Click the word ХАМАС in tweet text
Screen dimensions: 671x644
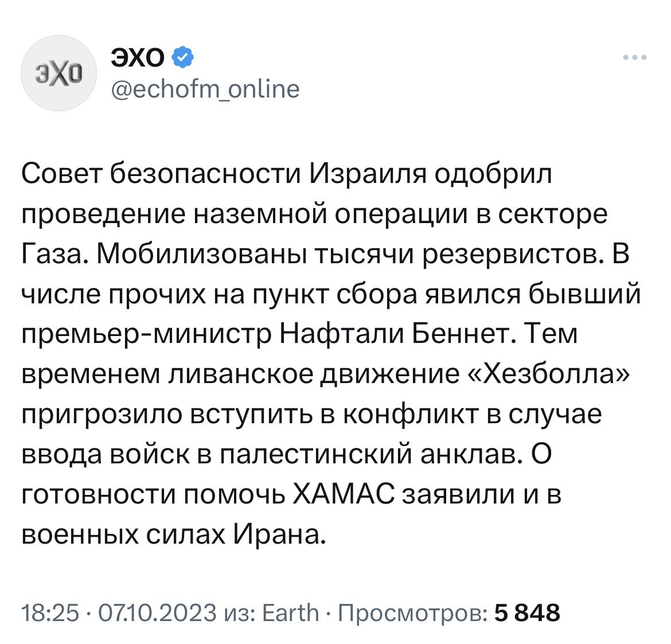coord(343,494)
